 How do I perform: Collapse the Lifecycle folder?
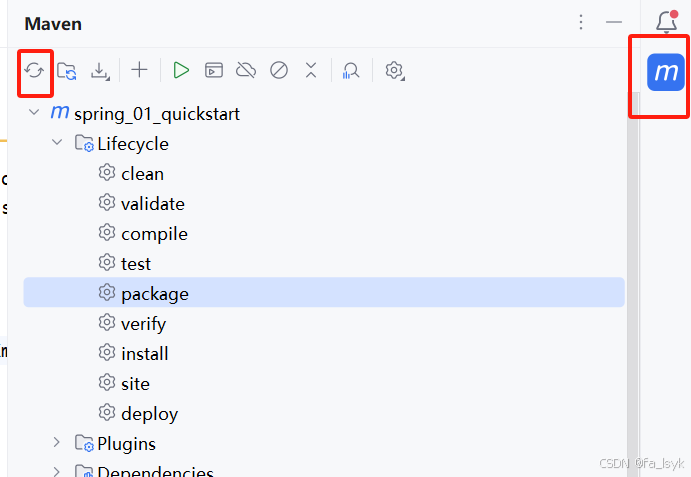[57, 142]
